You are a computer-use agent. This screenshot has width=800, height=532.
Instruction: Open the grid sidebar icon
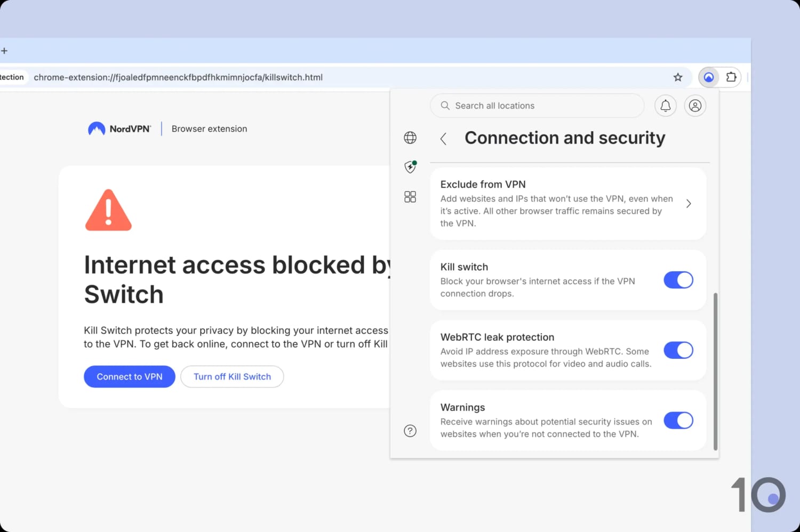410,197
